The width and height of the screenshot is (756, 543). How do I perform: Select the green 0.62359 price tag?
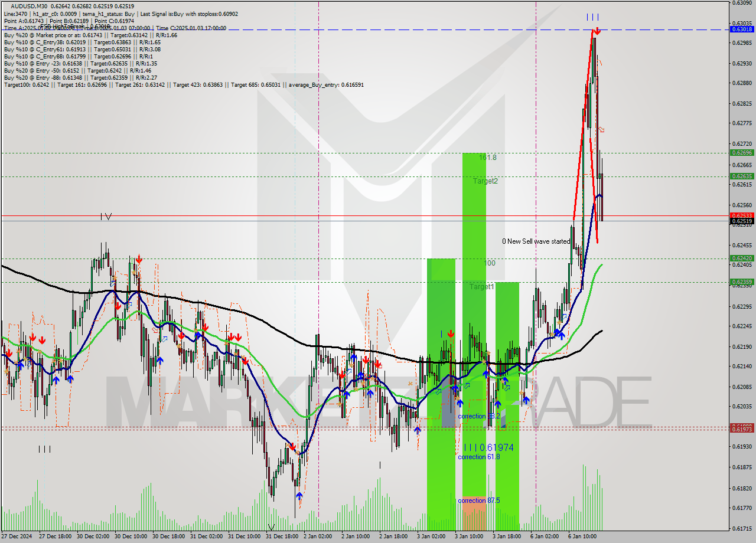click(x=742, y=282)
